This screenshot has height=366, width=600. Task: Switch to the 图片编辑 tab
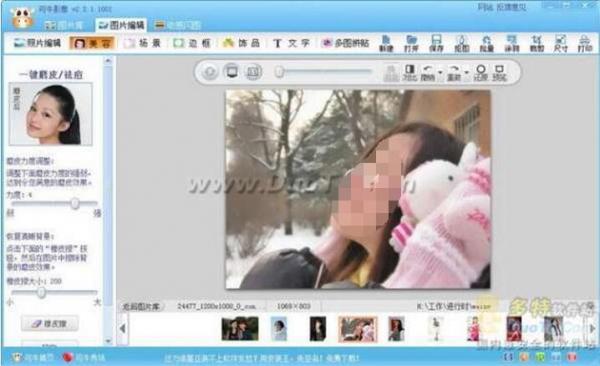[121, 25]
